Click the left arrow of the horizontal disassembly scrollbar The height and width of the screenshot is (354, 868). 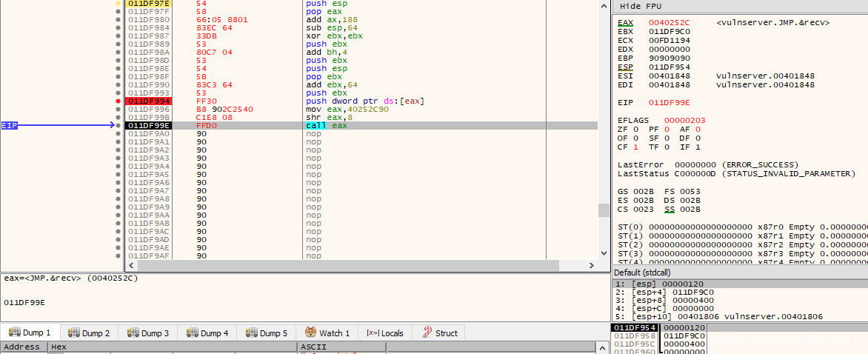pyautogui.click(x=131, y=265)
